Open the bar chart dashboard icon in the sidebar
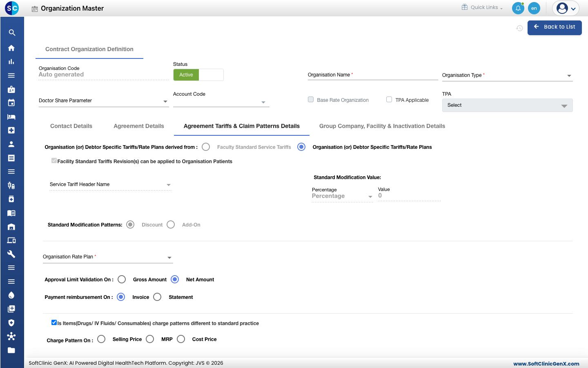The image size is (588, 368). click(x=11, y=62)
